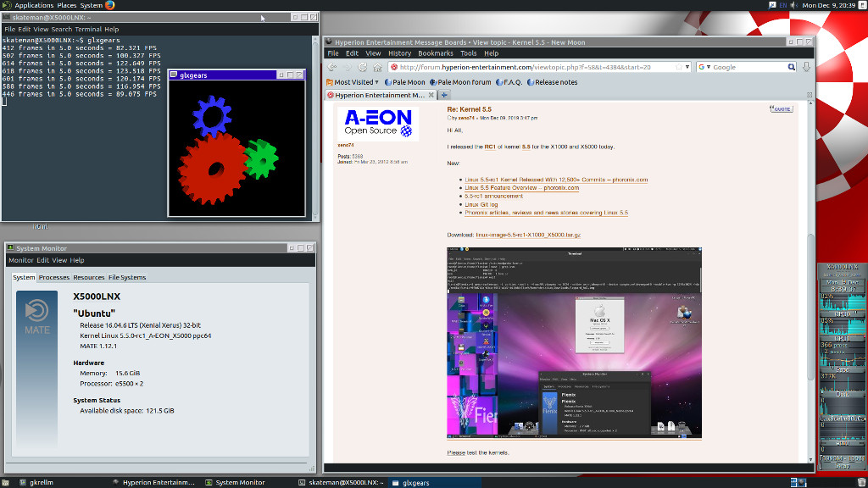Switch to the File Systems tab
The height and width of the screenshot is (488, 868).
[127, 277]
